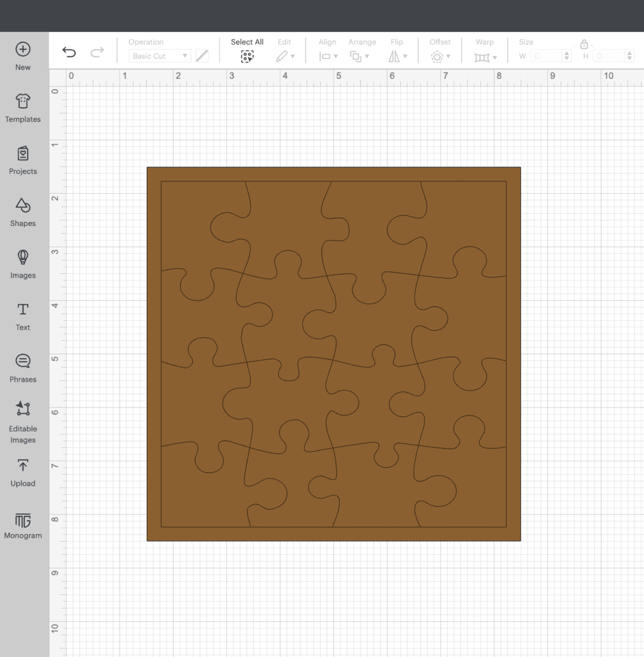Expand the Align dropdown arrow

tap(335, 56)
